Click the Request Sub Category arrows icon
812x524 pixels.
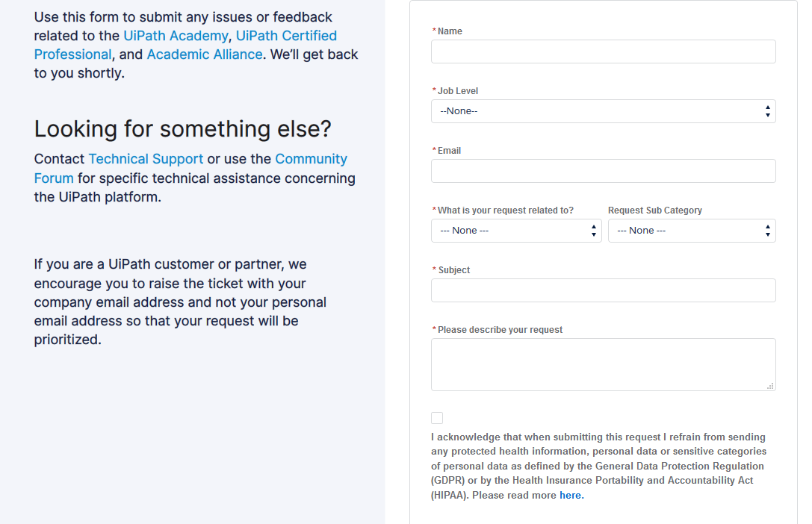(x=767, y=231)
